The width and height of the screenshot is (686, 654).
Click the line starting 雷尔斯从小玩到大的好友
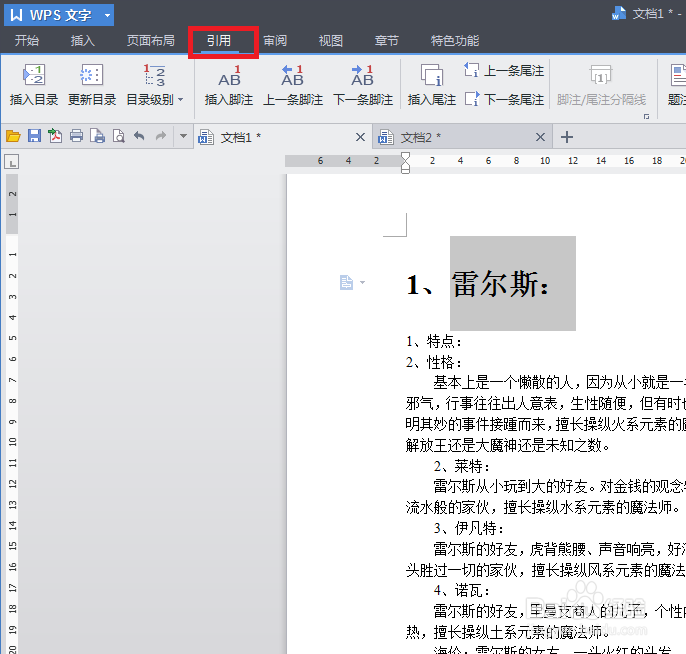[x=559, y=487]
